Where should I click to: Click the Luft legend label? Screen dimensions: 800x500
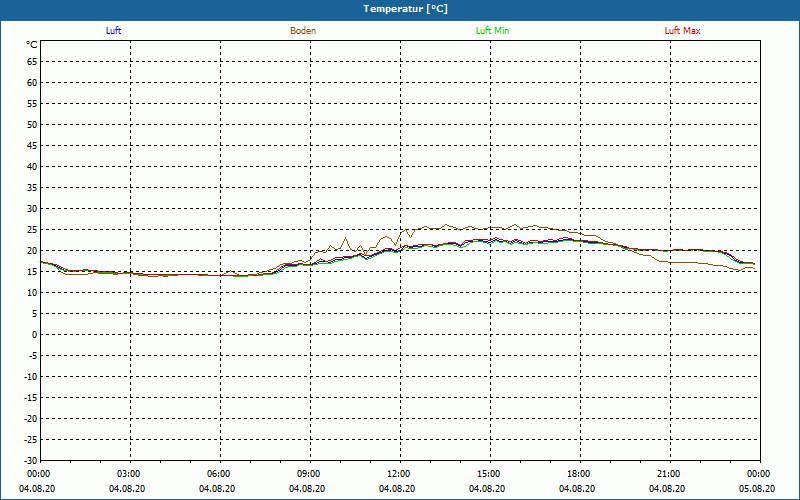click(113, 31)
